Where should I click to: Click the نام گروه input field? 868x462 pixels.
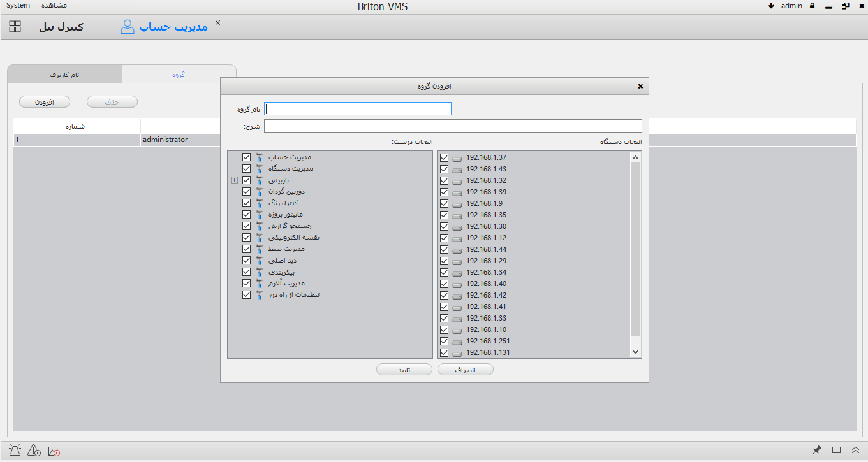pyautogui.click(x=358, y=109)
